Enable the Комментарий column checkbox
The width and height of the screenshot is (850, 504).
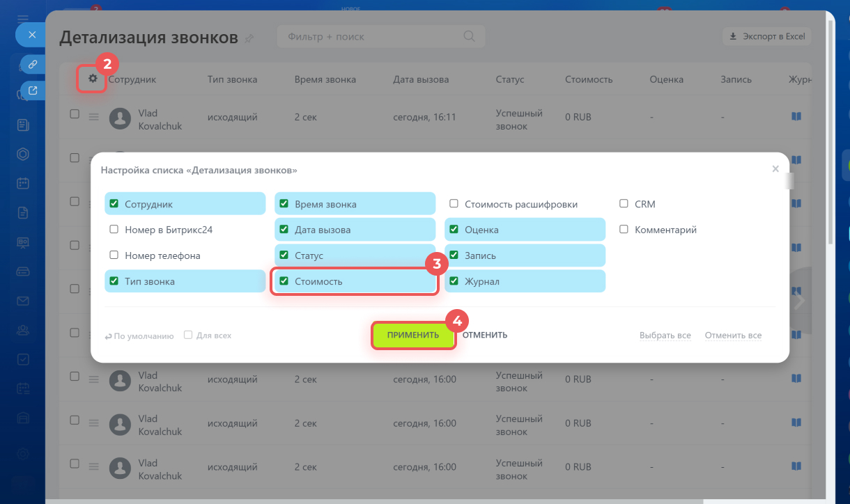(624, 230)
